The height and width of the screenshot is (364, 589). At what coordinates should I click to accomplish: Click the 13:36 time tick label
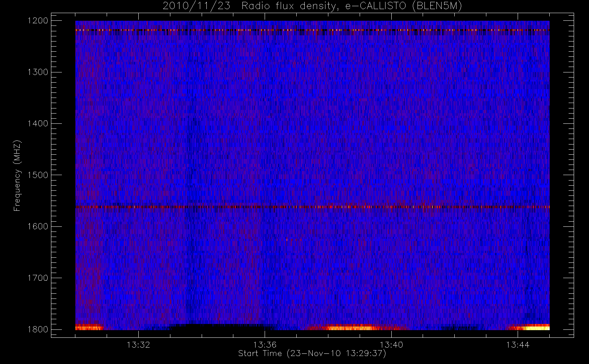tap(265, 345)
